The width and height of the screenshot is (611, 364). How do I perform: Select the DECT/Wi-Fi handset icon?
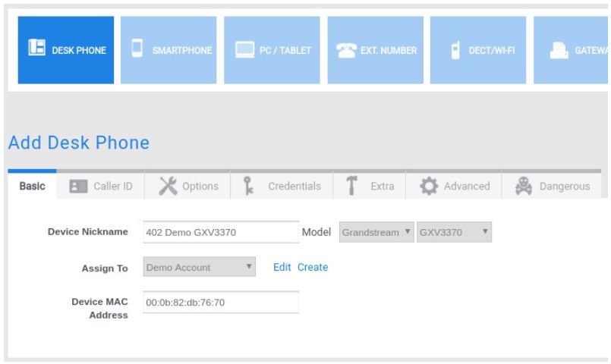pos(456,51)
